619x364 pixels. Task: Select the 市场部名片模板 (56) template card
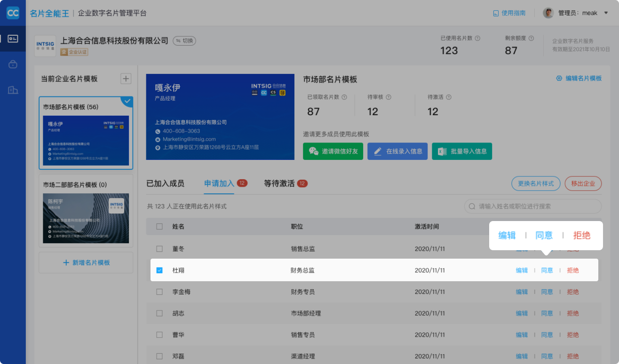click(x=86, y=133)
